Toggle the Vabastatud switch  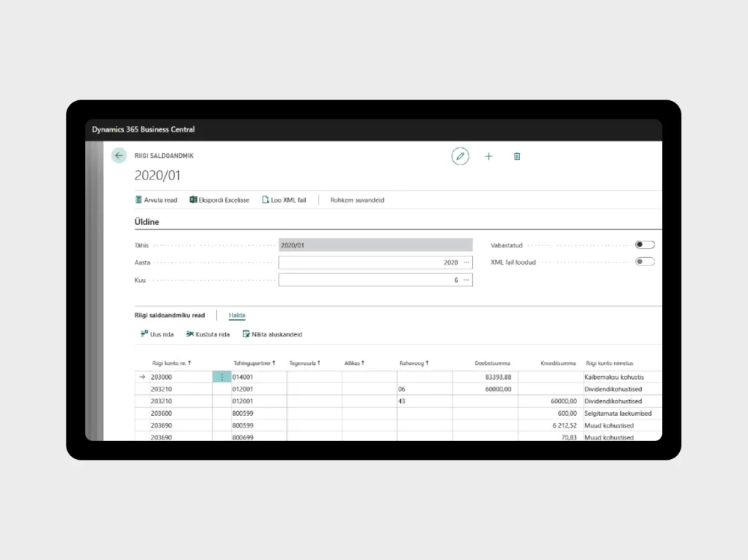point(645,244)
